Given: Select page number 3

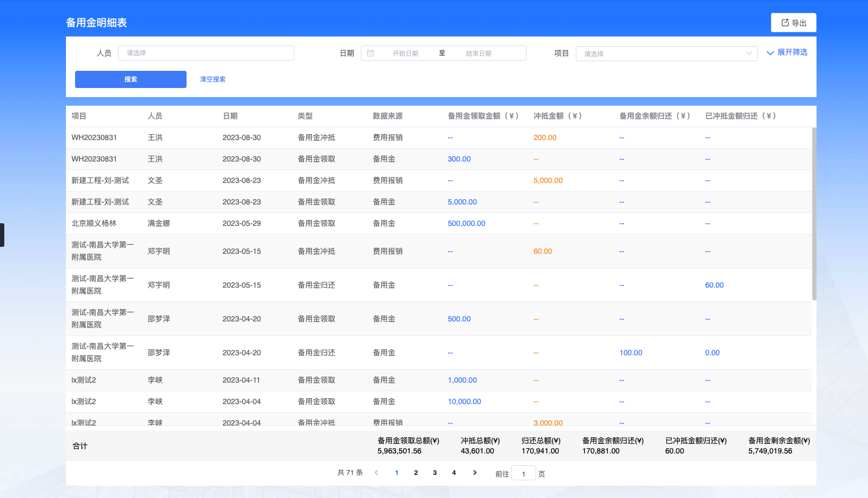Looking at the screenshot, I should [434, 473].
